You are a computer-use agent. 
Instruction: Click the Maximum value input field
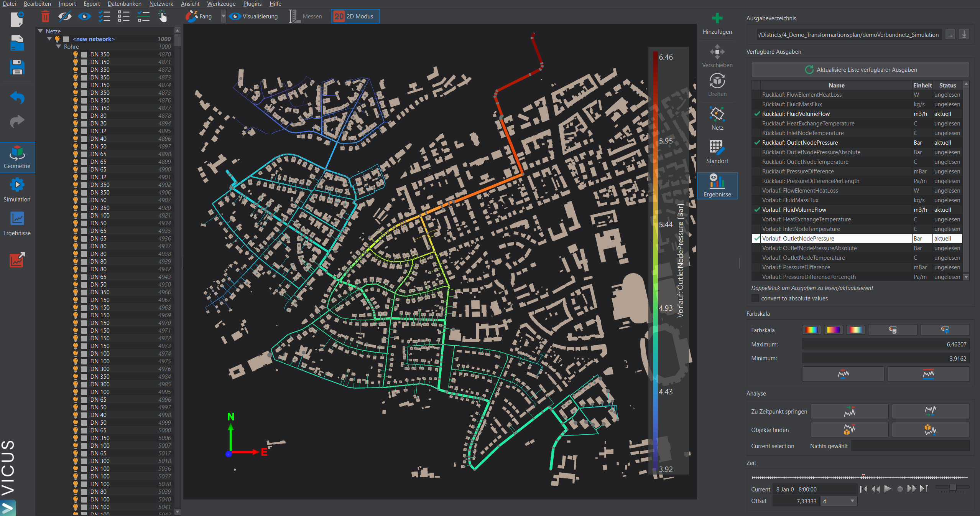tap(886, 345)
